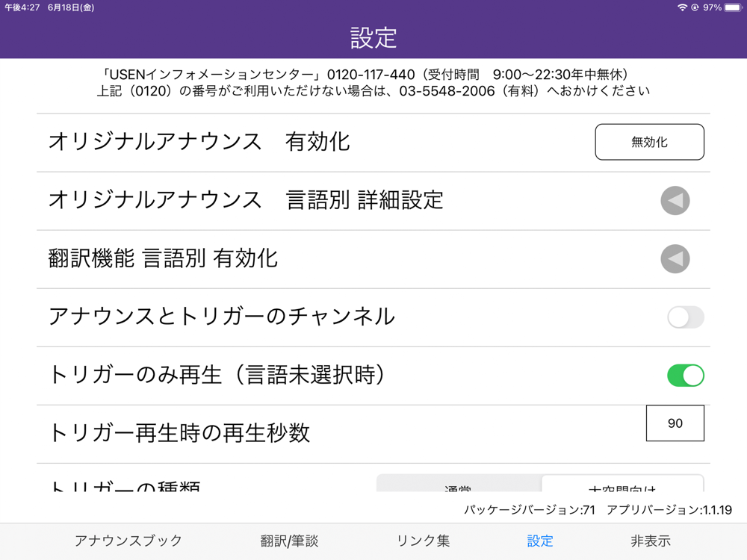The height and width of the screenshot is (560, 747).
Task: Switch to アナウンスブック tab
Action: (128, 541)
